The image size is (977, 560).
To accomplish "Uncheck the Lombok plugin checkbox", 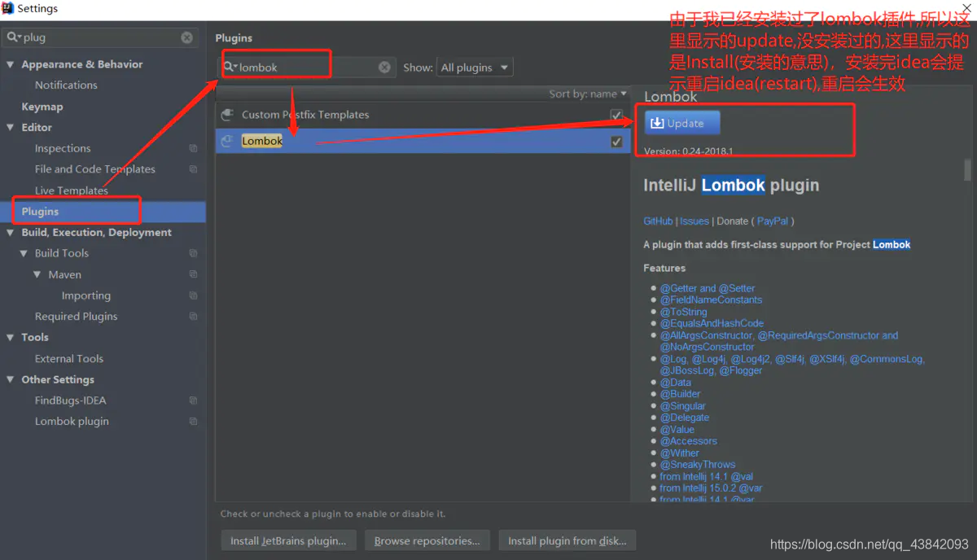I will pyautogui.click(x=616, y=142).
